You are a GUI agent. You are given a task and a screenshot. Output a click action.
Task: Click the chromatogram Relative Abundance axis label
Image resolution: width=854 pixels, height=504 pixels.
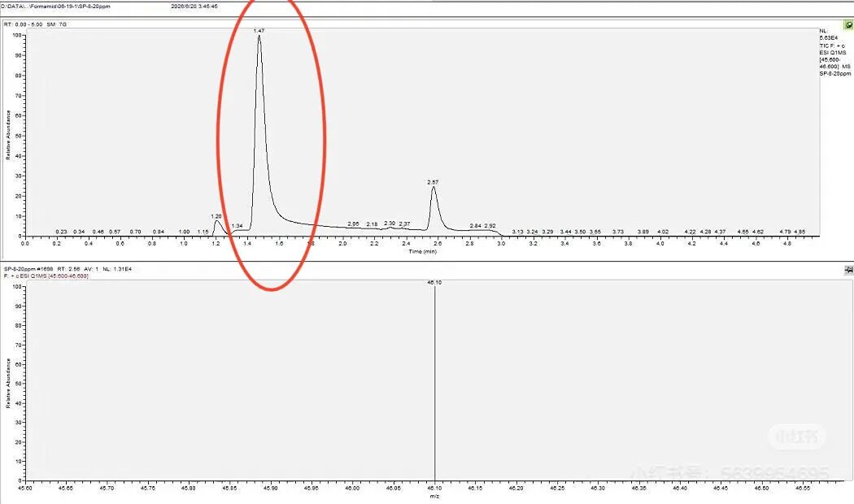8,135
